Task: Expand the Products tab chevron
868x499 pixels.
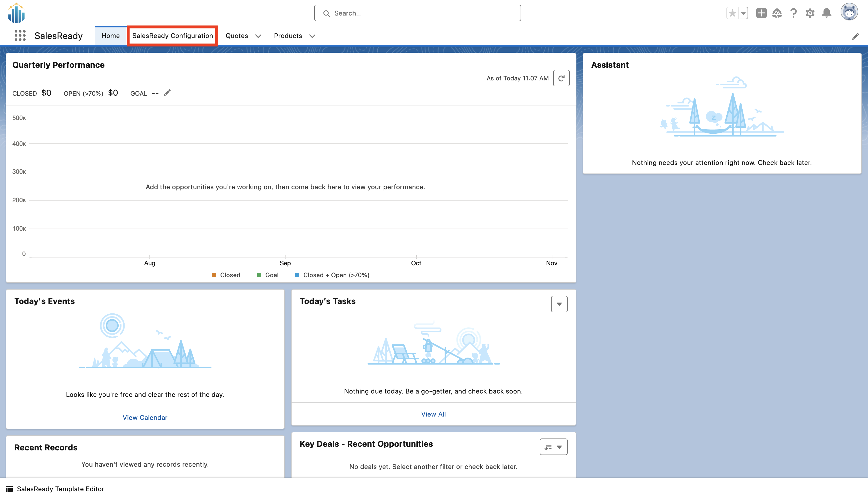Action: (x=312, y=36)
